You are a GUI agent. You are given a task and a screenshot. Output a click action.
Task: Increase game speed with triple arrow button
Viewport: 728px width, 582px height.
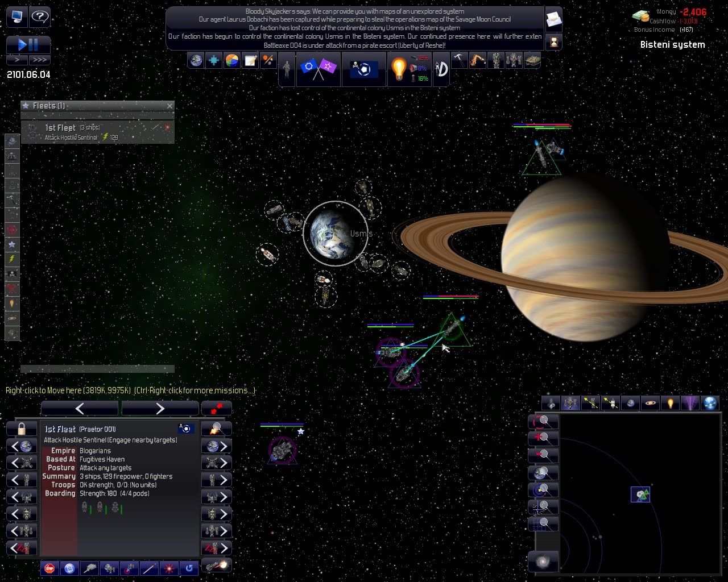[40, 60]
